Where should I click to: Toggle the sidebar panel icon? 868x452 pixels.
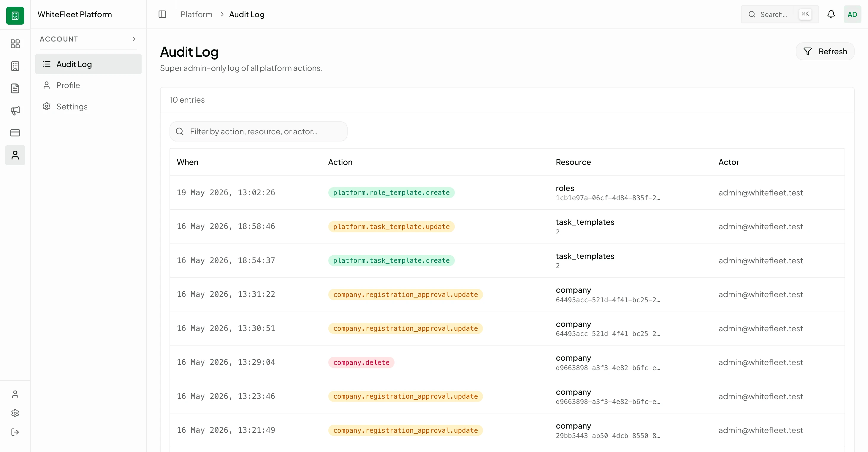pos(162,15)
